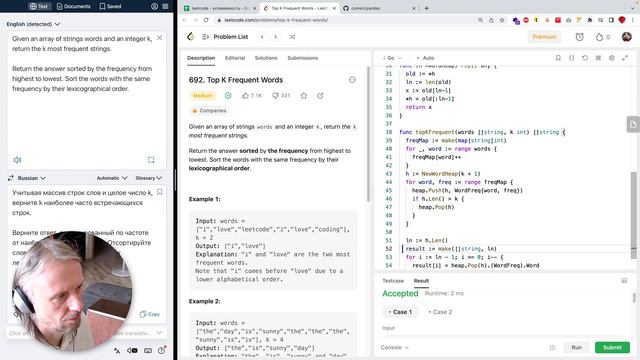
Task: Open the Editorial tab
Action: pyautogui.click(x=235, y=58)
